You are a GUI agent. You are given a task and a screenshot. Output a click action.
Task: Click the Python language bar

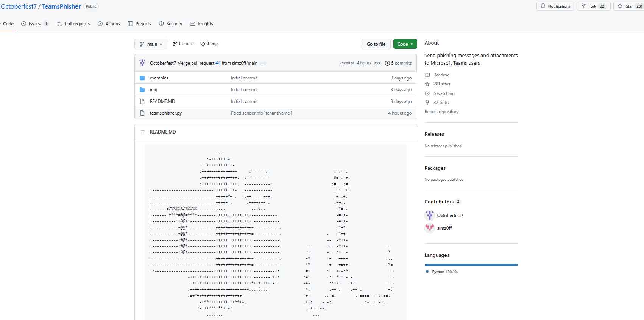pyautogui.click(x=471, y=265)
